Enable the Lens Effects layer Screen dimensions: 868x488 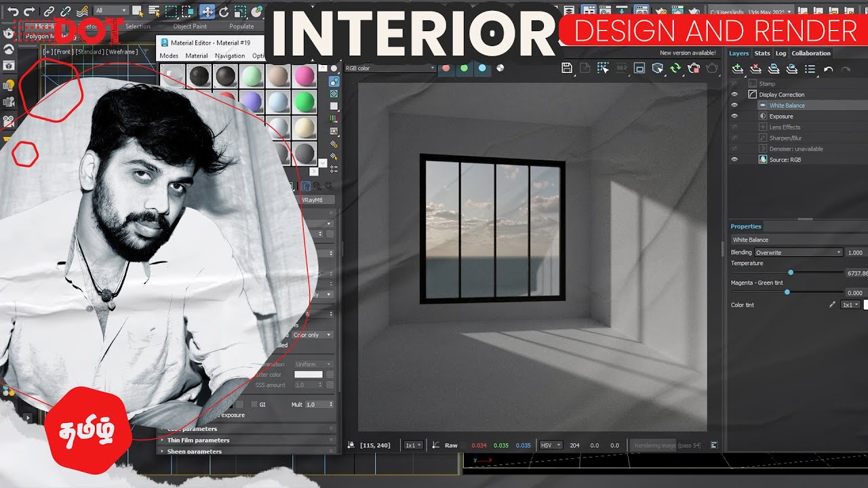coord(734,127)
